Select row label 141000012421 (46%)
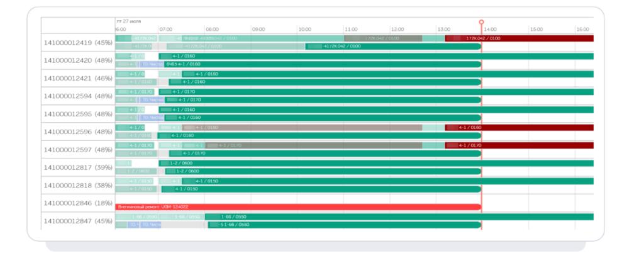644x258 pixels. pos(78,78)
